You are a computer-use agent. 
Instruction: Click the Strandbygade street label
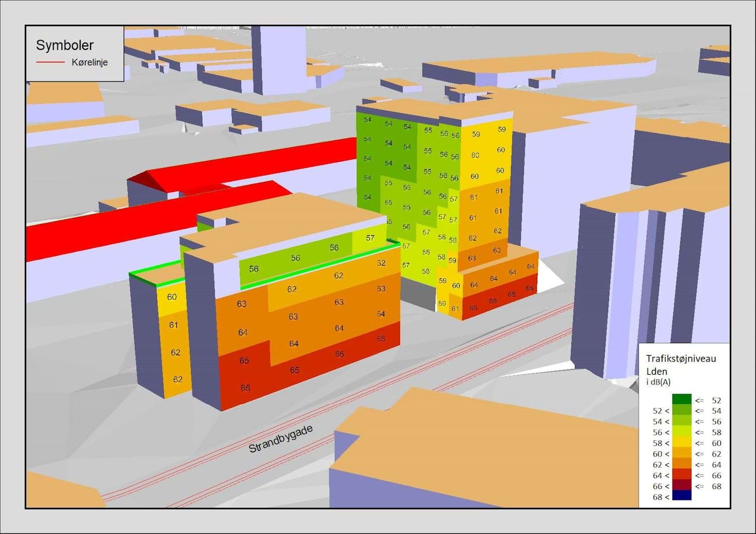click(x=281, y=439)
